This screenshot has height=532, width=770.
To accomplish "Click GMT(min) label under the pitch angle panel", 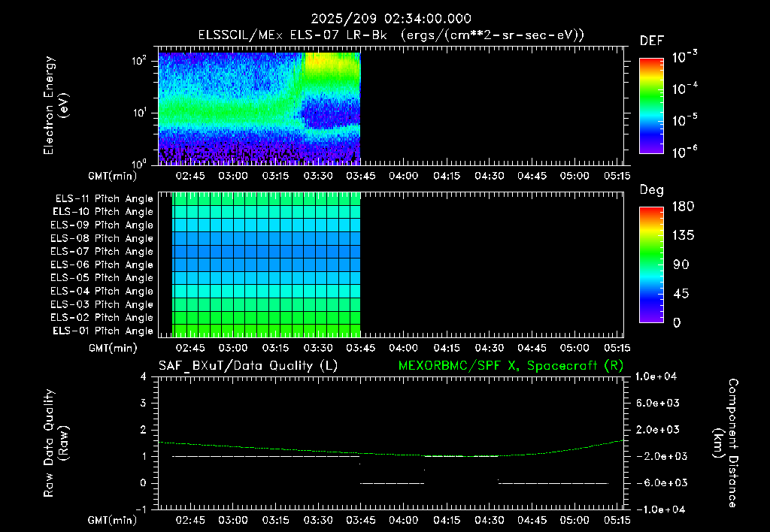I will tap(113, 348).
